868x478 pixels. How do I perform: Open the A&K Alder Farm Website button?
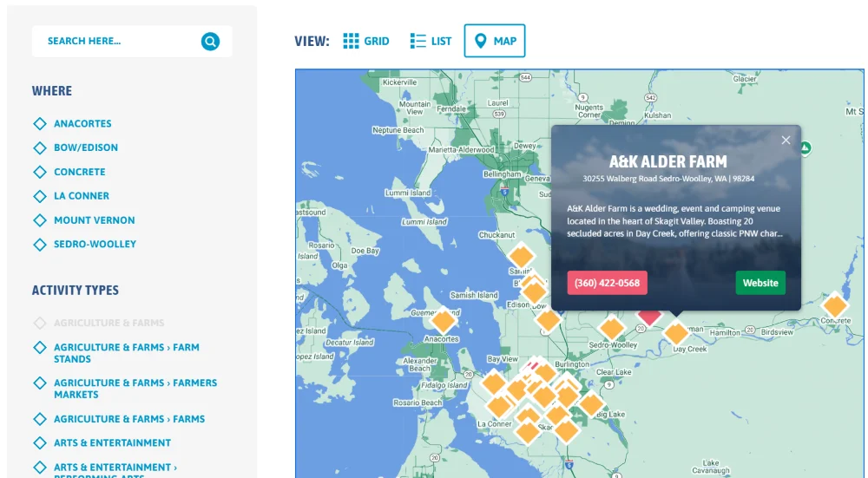(x=760, y=283)
